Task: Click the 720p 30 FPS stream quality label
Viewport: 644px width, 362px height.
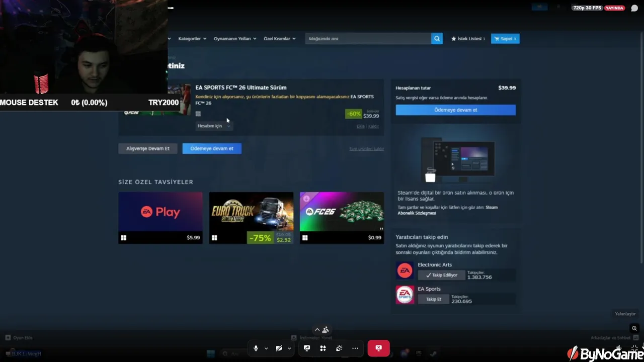Action: [x=587, y=8]
